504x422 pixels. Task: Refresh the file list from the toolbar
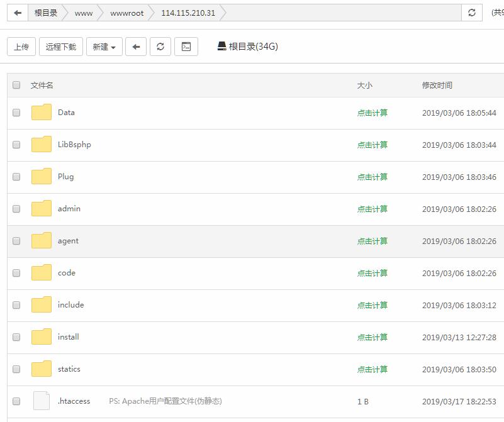160,47
